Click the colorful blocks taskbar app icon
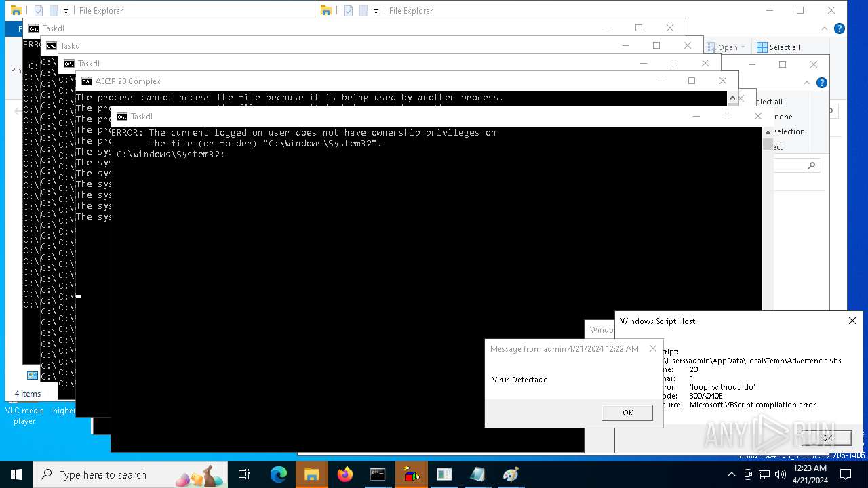The height and width of the screenshot is (488, 868). [411, 474]
